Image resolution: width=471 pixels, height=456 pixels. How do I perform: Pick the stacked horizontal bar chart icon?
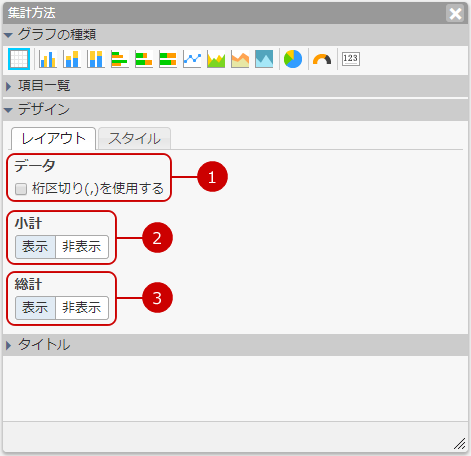click(x=144, y=59)
